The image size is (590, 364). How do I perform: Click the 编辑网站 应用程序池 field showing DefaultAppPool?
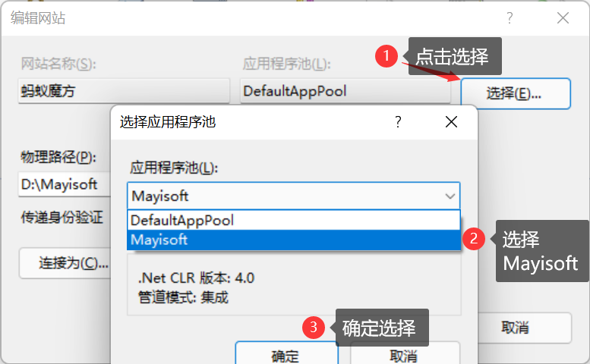[x=346, y=92]
